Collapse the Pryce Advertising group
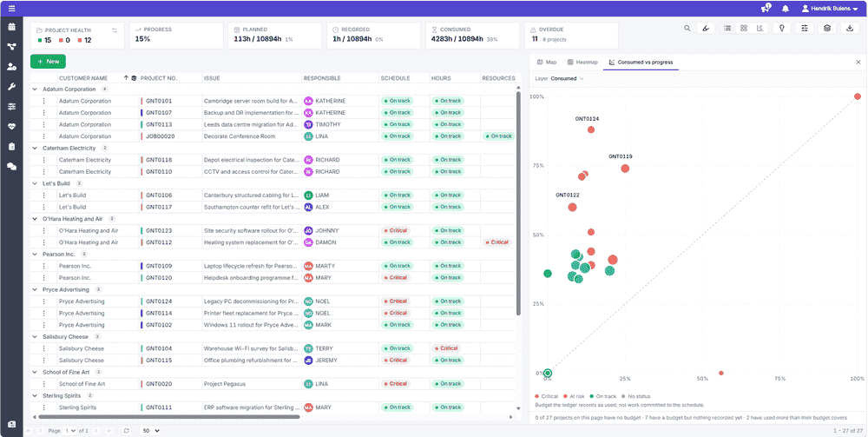868x437 pixels. click(x=35, y=289)
